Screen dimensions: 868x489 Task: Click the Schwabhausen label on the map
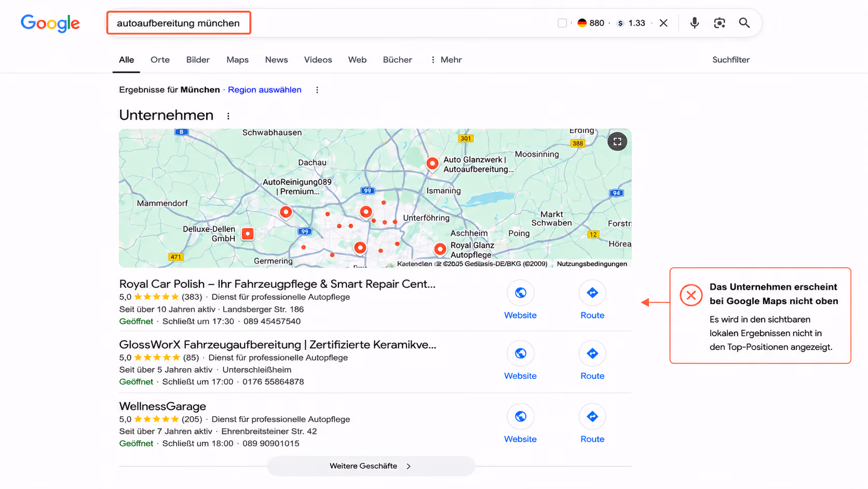[x=272, y=133]
